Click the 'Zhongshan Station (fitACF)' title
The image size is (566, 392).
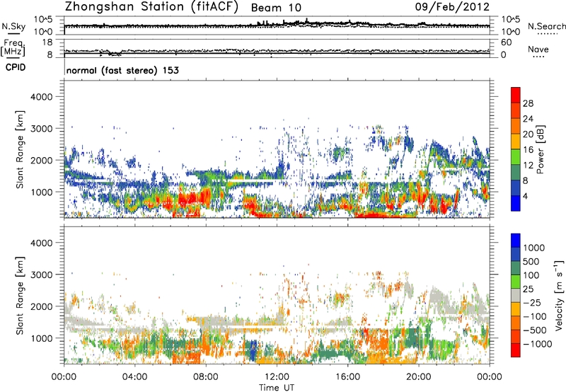point(151,7)
